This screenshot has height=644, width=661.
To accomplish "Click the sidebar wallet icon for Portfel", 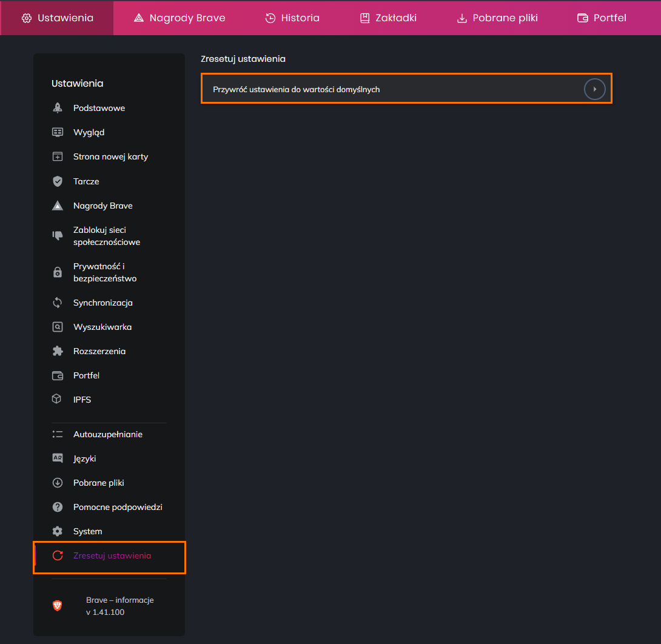I will click(58, 375).
